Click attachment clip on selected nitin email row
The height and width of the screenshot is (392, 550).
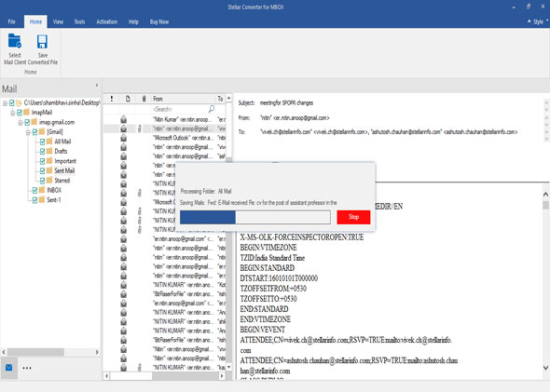point(140,128)
